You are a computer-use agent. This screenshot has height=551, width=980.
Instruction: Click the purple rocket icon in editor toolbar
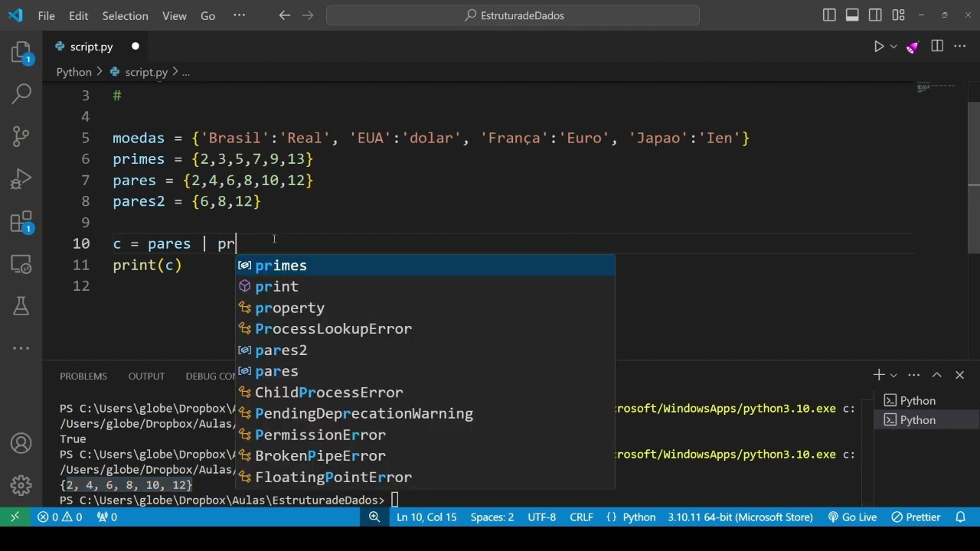tap(913, 47)
